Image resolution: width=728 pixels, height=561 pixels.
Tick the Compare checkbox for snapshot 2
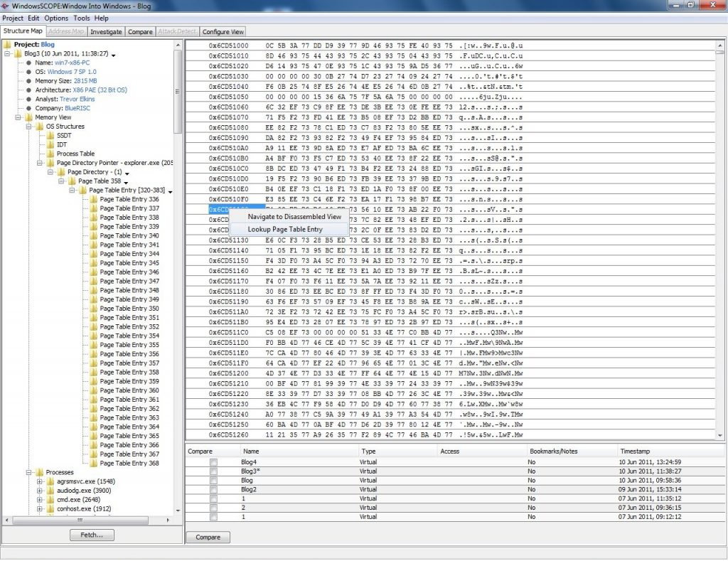pos(213,508)
